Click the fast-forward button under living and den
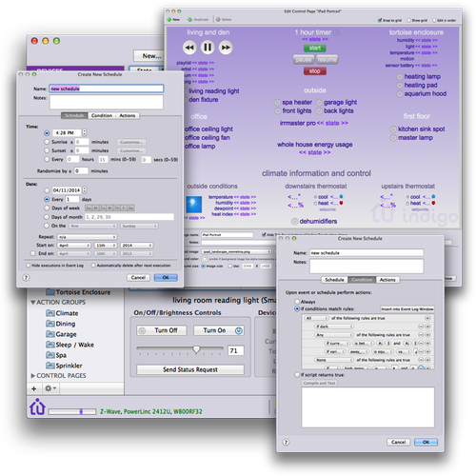Viewport: 476px width, 476px height. pyautogui.click(x=226, y=48)
